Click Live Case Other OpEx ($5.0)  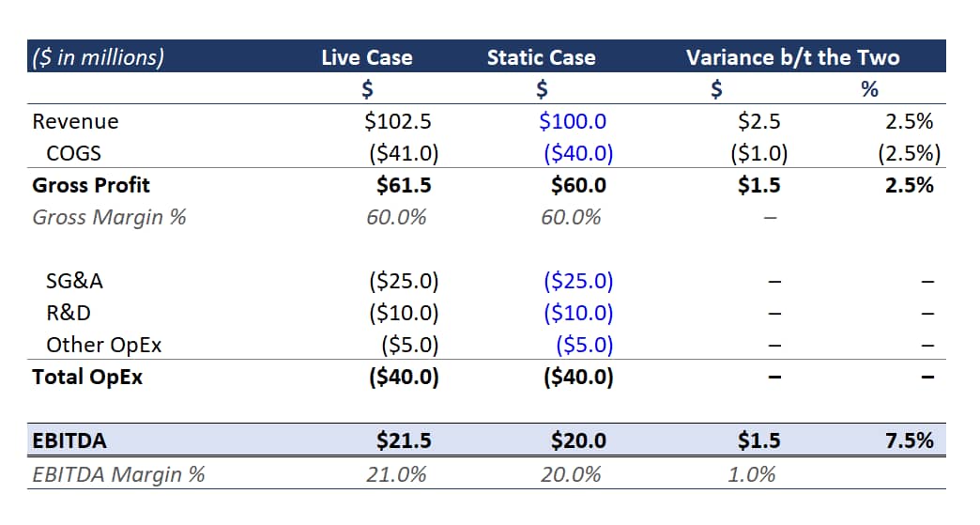[410, 345]
